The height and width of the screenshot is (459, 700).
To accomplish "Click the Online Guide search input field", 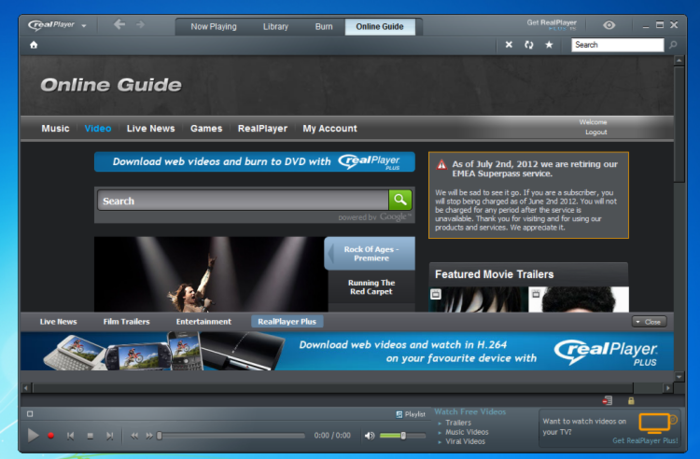I will click(241, 201).
